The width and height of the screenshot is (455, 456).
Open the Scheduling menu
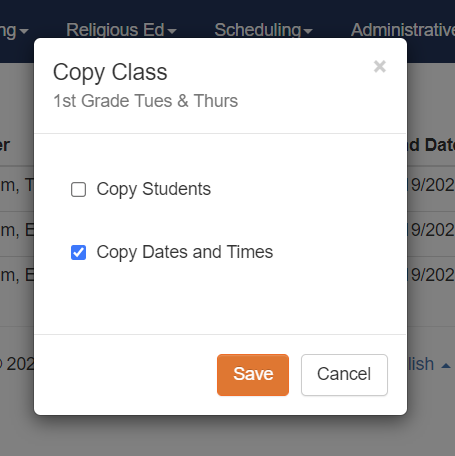(x=263, y=30)
